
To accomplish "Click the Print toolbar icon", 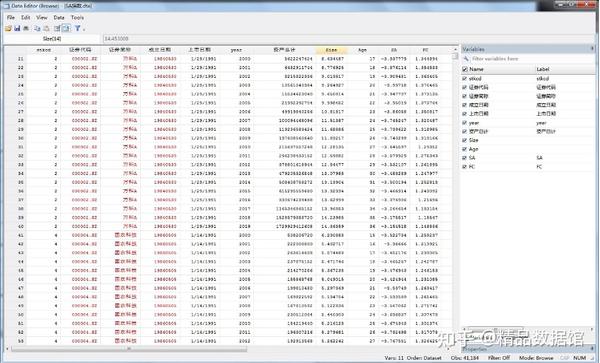I will (26, 28).
